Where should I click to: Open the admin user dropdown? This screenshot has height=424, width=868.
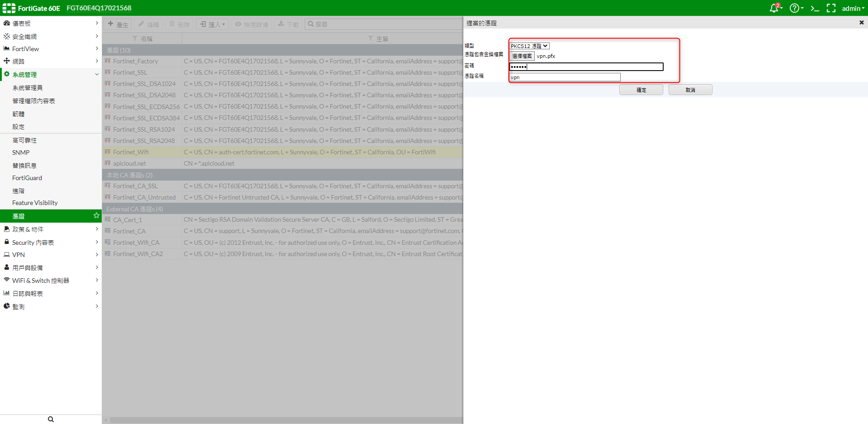[853, 8]
